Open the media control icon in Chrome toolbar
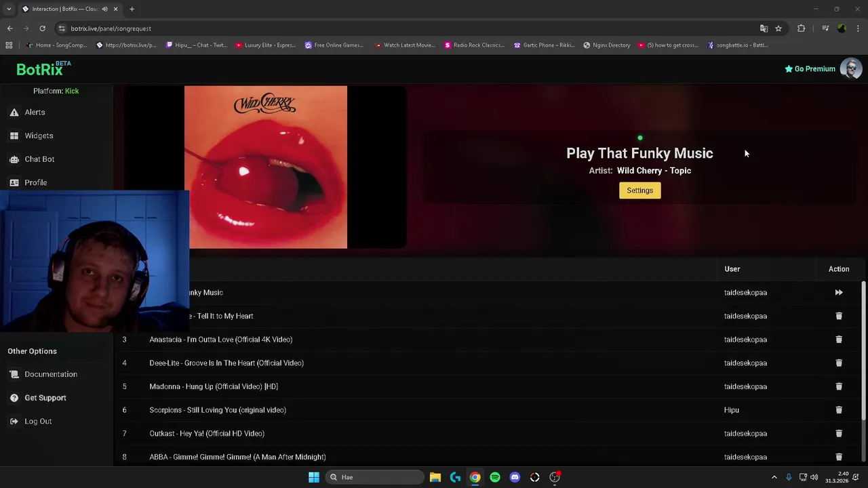This screenshot has width=868, height=488. click(825, 28)
